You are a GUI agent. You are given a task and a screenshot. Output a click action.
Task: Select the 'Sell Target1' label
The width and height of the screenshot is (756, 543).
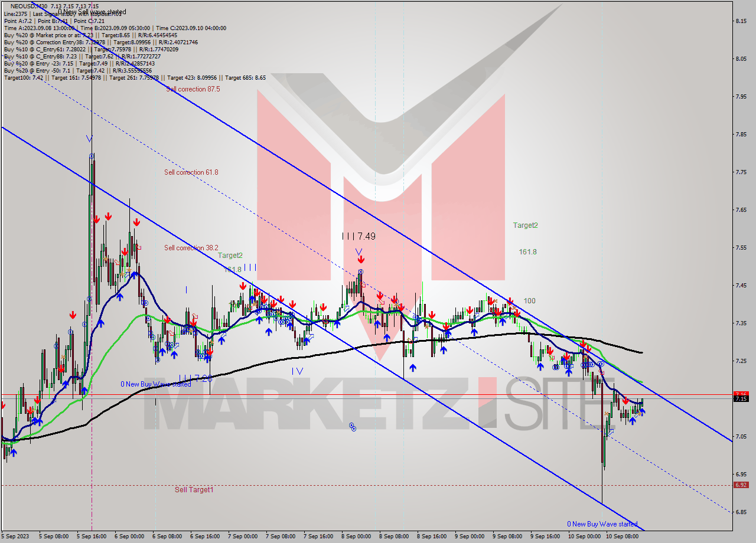point(194,490)
